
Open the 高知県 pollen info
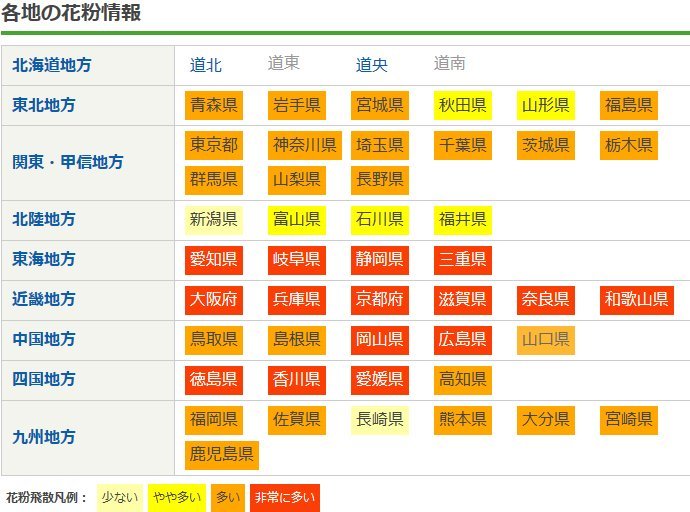pyautogui.click(x=462, y=379)
